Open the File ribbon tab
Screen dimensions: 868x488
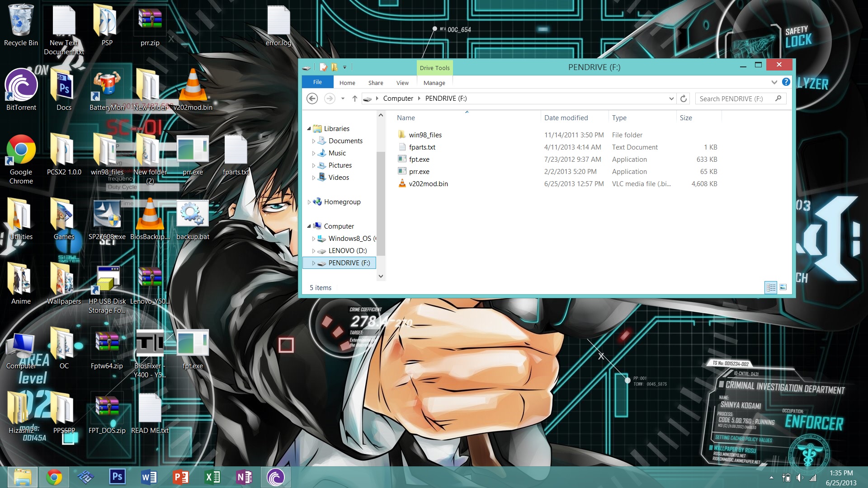click(x=317, y=82)
